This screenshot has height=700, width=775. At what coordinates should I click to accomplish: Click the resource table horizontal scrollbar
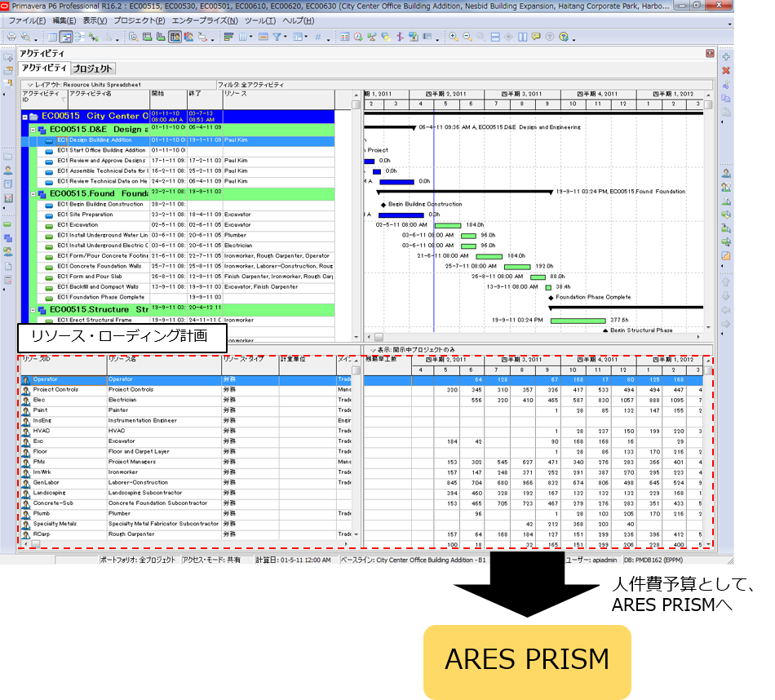pyautogui.click(x=186, y=544)
